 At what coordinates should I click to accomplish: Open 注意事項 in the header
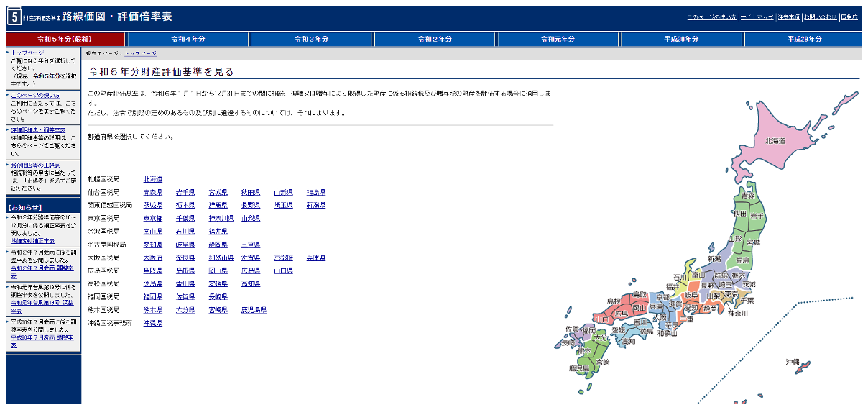[x=788, y=17]
